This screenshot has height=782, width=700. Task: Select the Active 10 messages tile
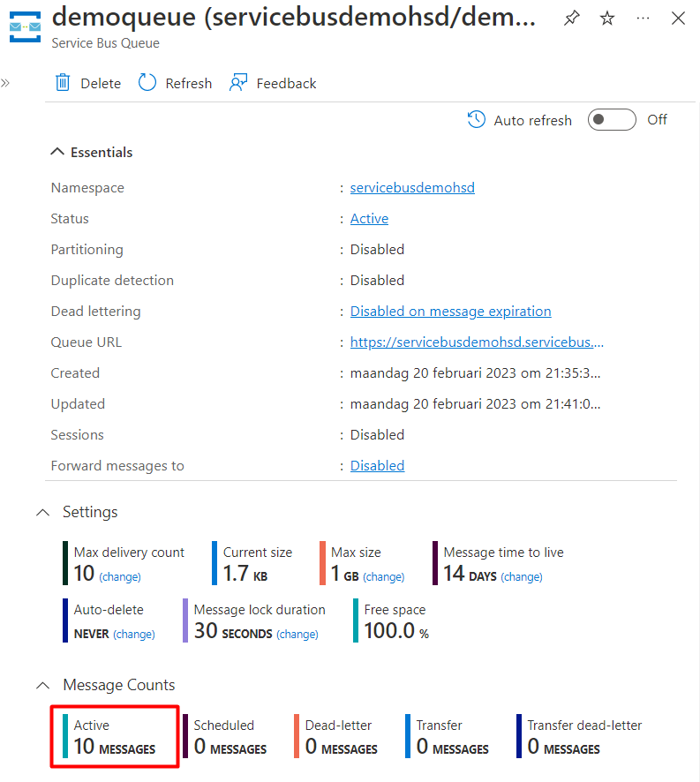115,736
